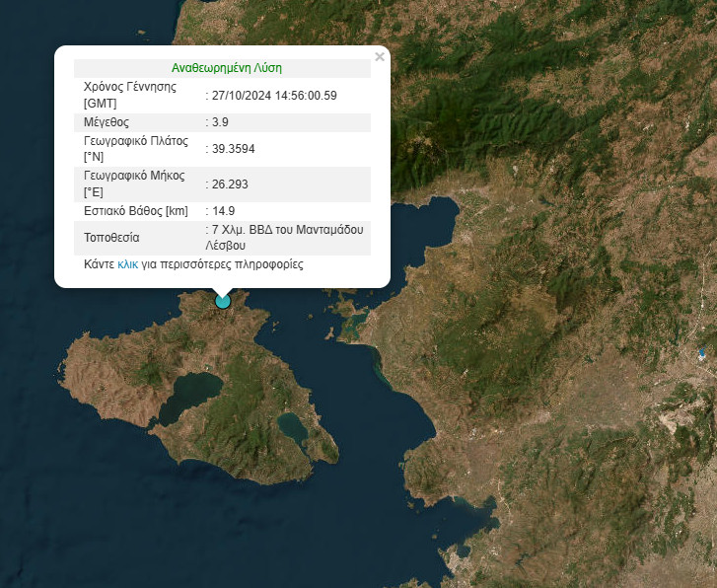Select the "Γεωγραφικό Μήκος [°E]" label
This screenshot has width=717, height=588.
tap(134, 184)
